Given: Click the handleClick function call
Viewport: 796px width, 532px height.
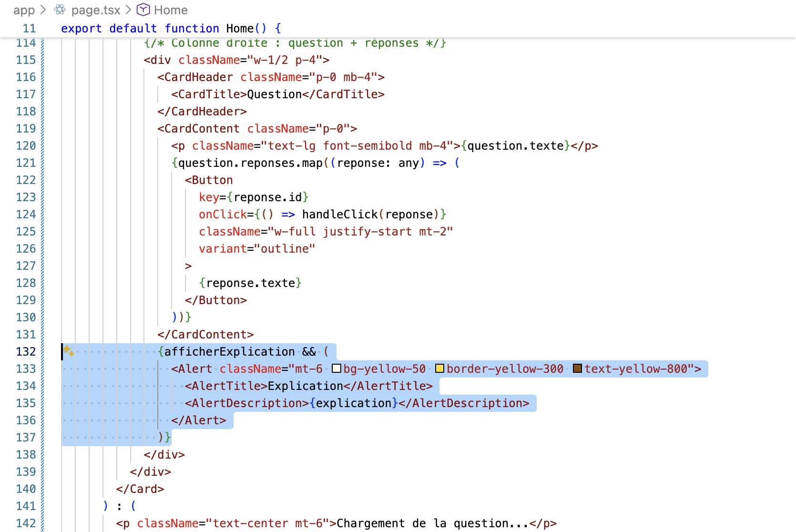Looking at the screenshot, I should pyautogui.click(x=339, y=215).
